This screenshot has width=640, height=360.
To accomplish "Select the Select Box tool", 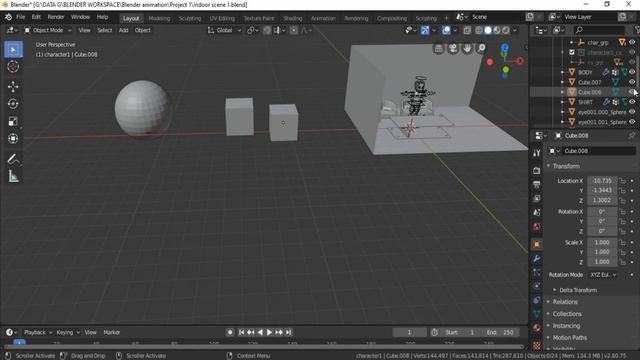I will coord(13,49).
